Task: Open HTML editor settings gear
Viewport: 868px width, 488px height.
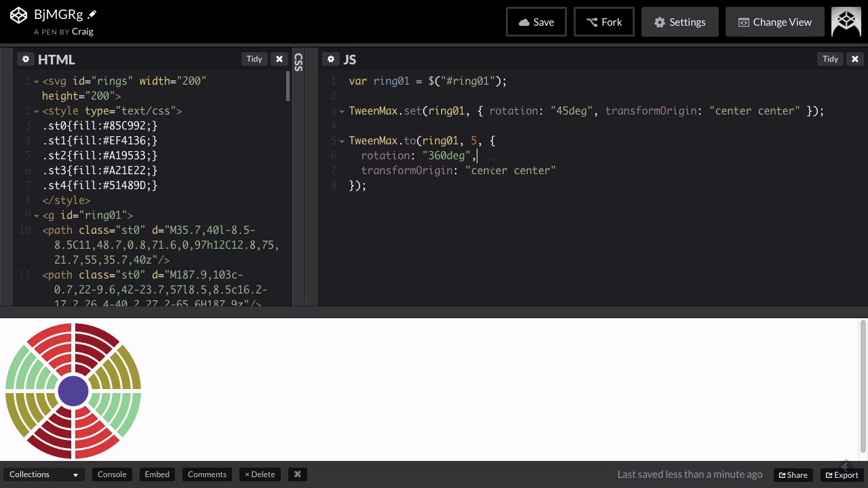Action: 26,59
